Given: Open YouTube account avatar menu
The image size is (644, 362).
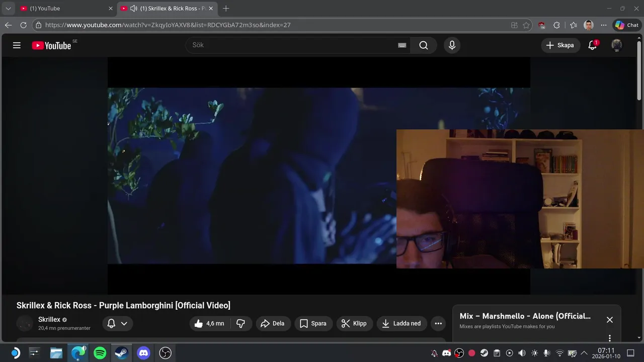Looking at the screenshot, I should [x=616, y=45].
